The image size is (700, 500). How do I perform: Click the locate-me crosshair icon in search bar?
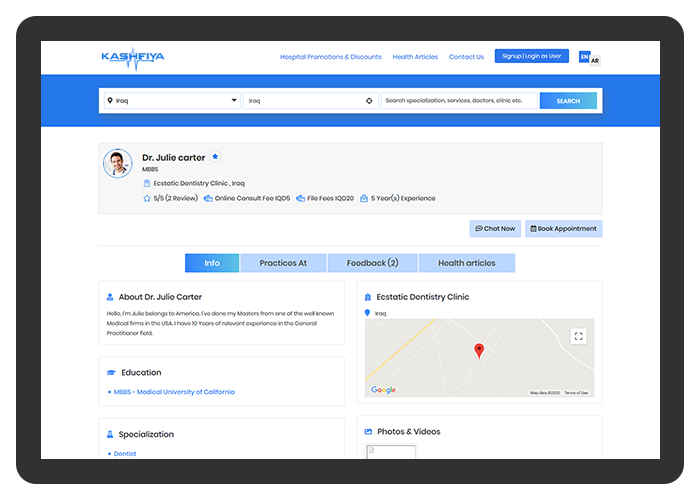click(368, 101)
